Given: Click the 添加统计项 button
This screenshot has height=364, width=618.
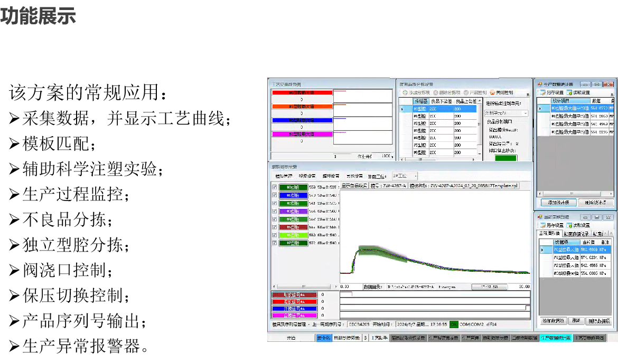Looking at the screenshot, I should (558, 203).
